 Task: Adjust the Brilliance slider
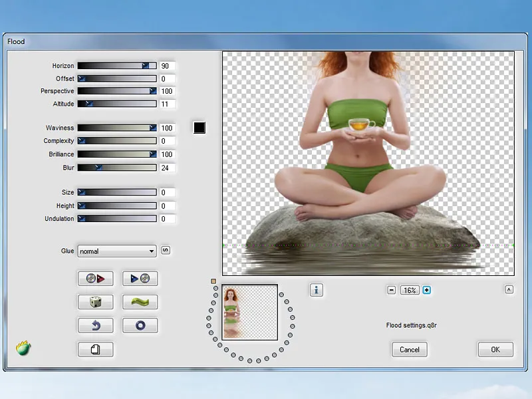117,154
